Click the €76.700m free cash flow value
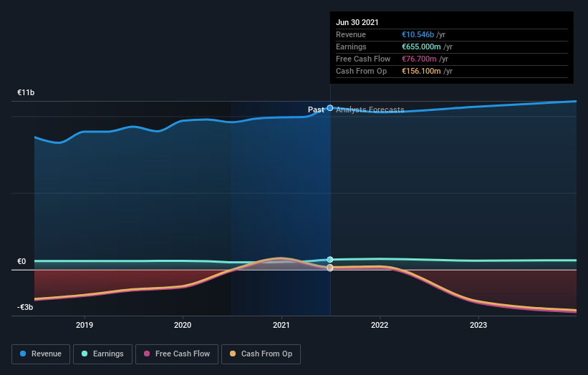588x375 pixels. [x=419, y=59]
